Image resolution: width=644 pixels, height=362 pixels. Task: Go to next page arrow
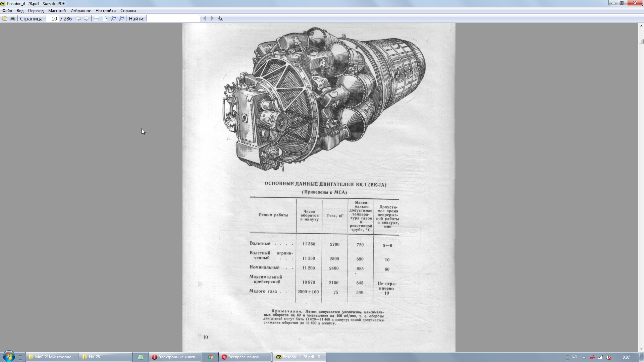point(86,18)
